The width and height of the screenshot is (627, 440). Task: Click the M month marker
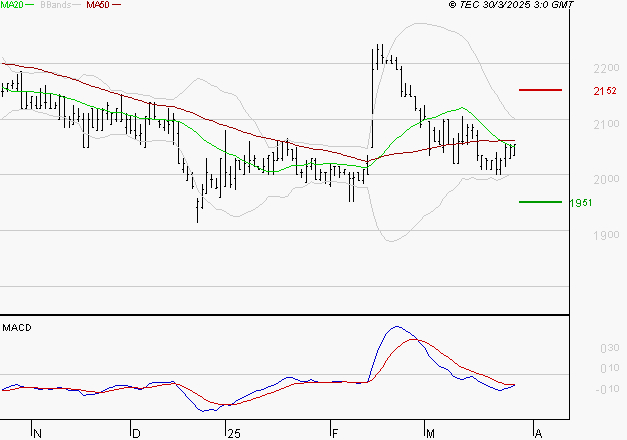tap(430, 434)
